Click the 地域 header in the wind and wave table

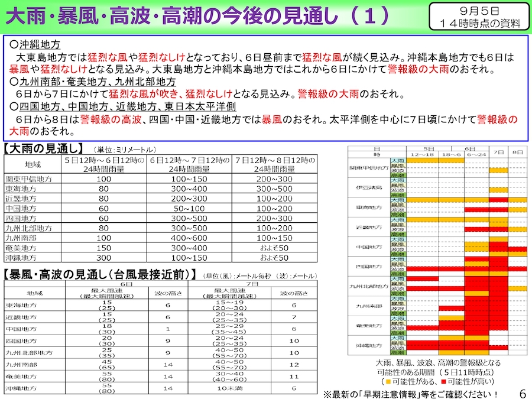[x=35, y=293]
